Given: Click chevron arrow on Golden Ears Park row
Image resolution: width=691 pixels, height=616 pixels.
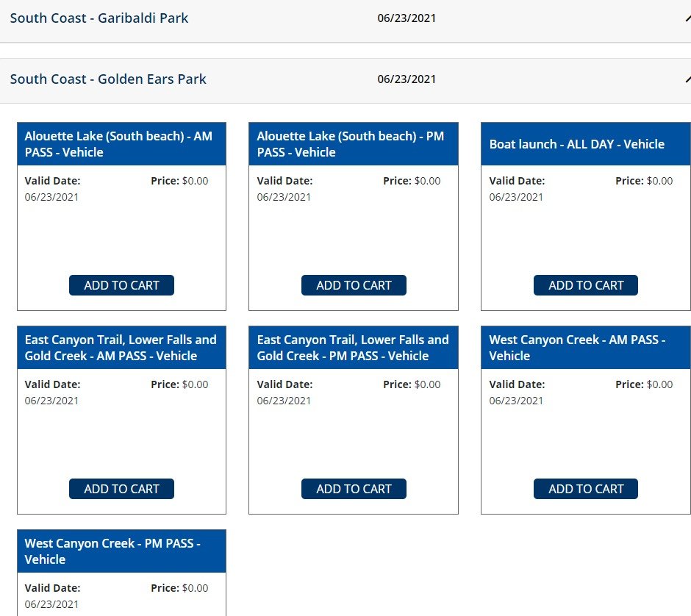Looking at the screenshot, I should 688,79.
